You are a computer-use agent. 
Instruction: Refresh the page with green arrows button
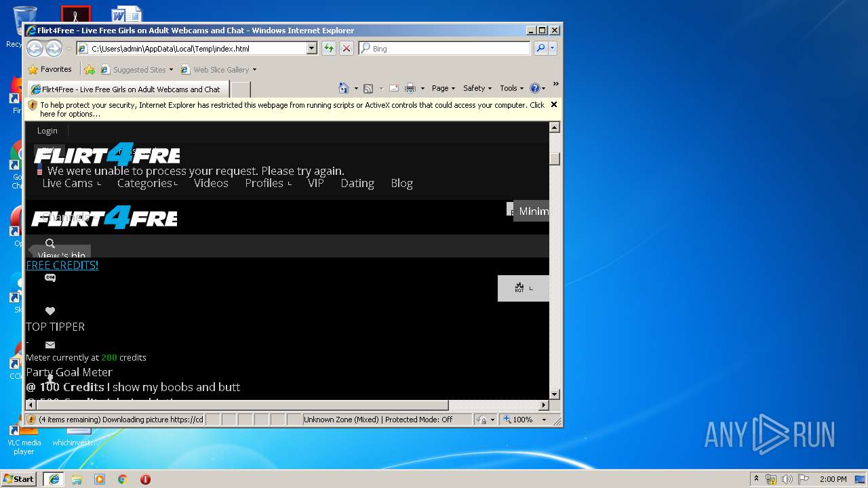329,48
